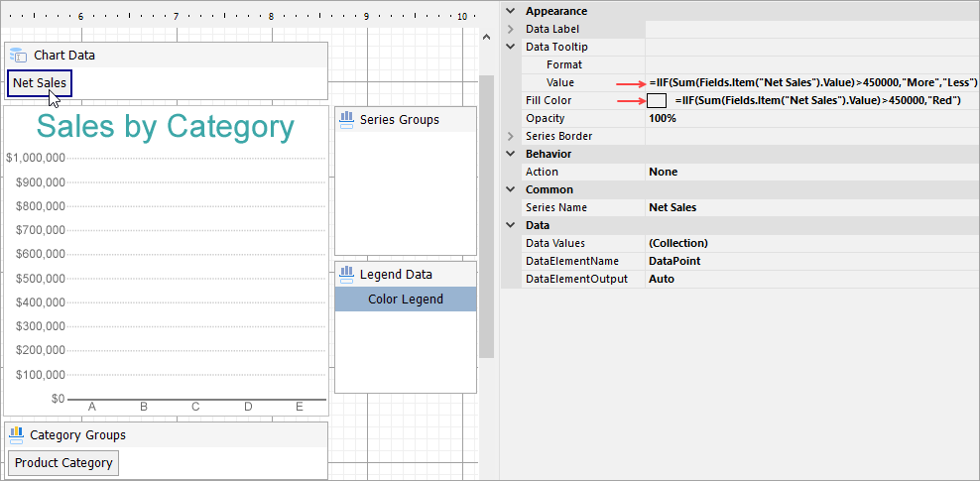Open the Data Values (Collection) field
The width and height of the screenshot is (980, 481).
point(812,243)
